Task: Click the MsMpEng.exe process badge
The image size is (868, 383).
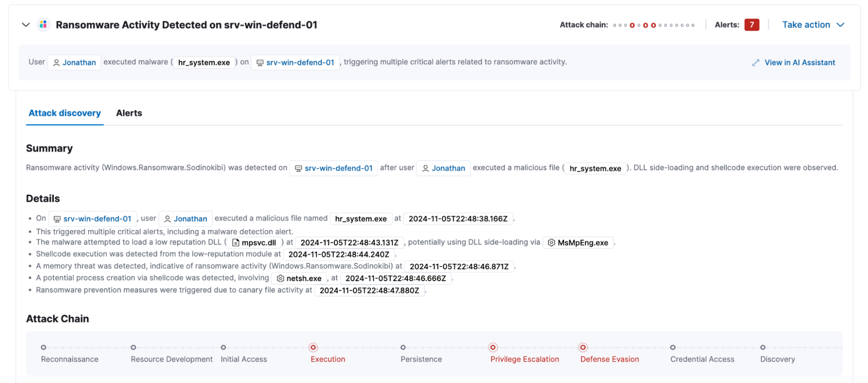Action: (x=578, y=242)
